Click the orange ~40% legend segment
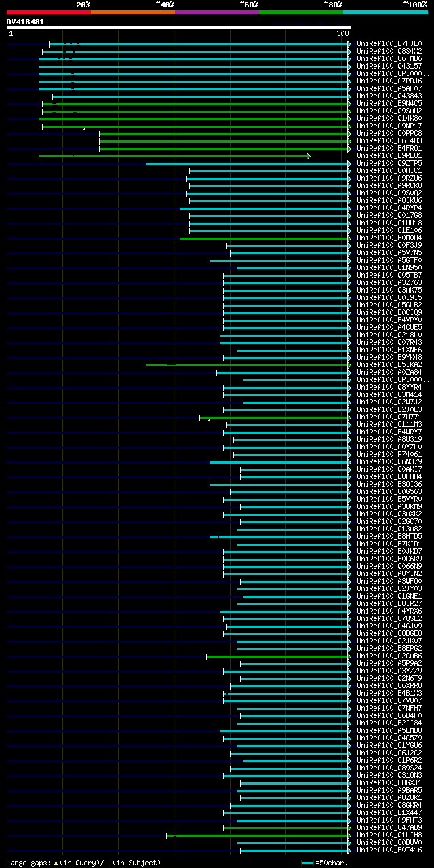434x868 pixels. pyautogui.click(x=132, y=12)
